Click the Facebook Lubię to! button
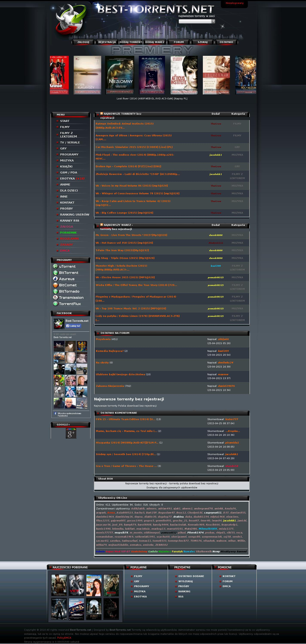The image size is (306, 644). [73, 326]
